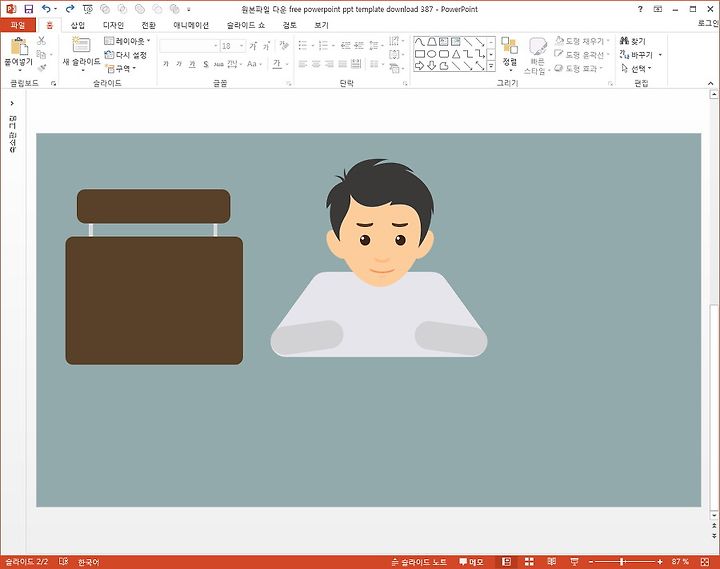Click the Format Painter brush icon
This screenshot has width=720, height=569.
42,68
